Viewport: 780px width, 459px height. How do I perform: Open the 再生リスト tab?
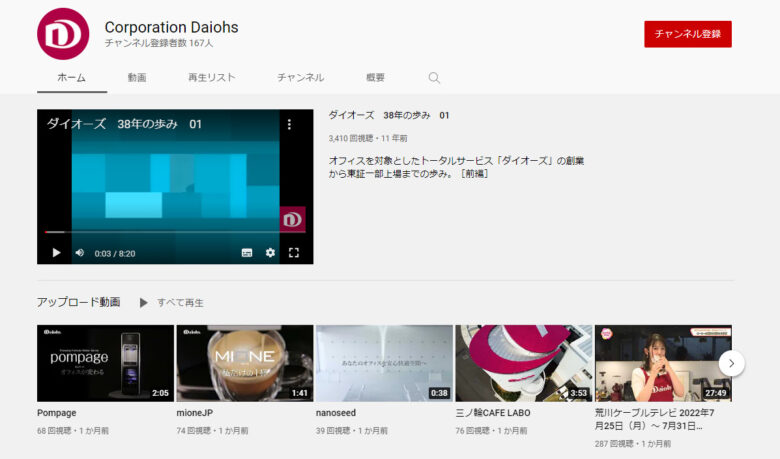(x=211, y=78)
